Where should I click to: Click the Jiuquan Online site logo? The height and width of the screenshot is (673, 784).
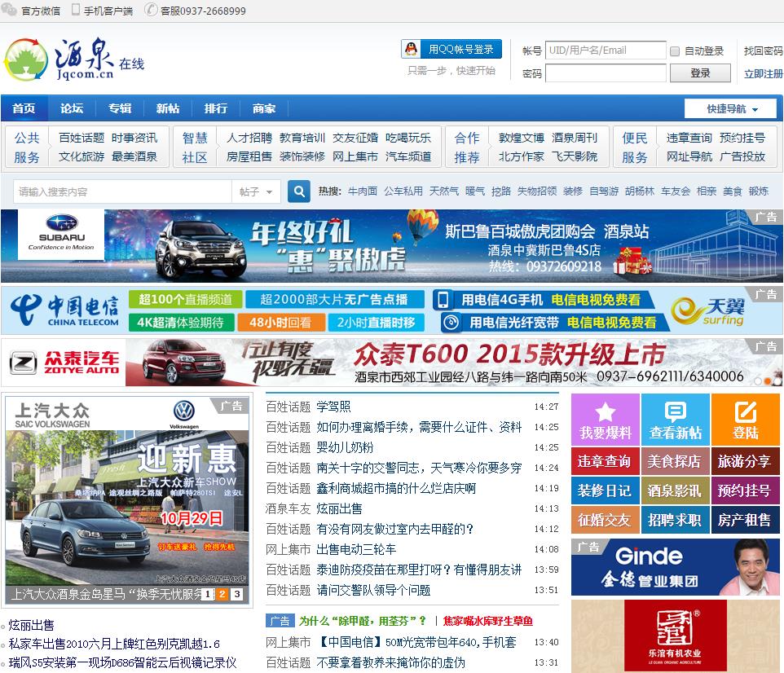(x=74, y=59)
